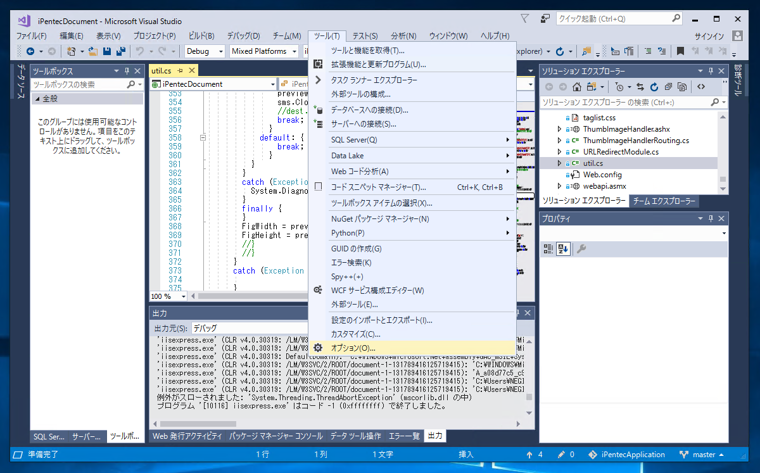Click the comment-out lines toolbar icon

pyautogui.click(x=648, y=51)
